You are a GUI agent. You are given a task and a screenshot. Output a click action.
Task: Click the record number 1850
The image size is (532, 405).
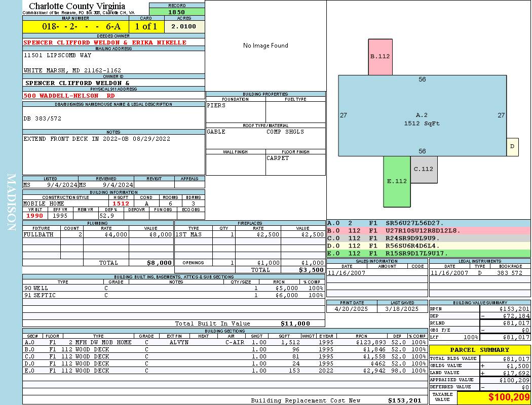click(x=177, y=12)
